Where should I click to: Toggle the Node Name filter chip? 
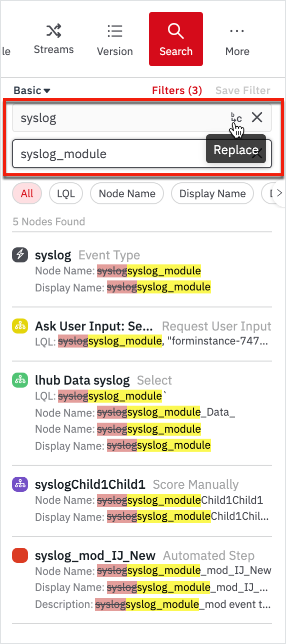click(127, 194)
